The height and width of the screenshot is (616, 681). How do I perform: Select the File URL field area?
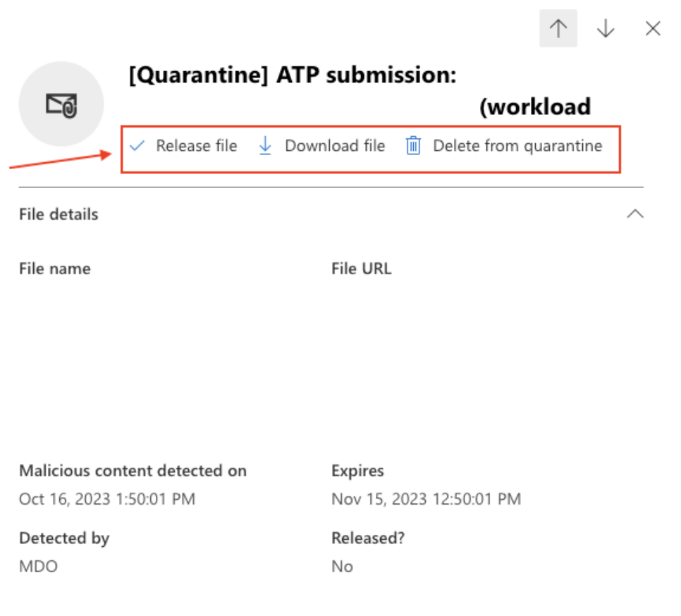(360, 269)
